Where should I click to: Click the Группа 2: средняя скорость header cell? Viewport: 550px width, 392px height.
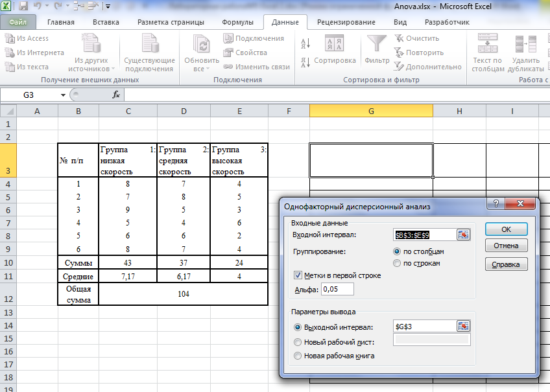[184, 160]
